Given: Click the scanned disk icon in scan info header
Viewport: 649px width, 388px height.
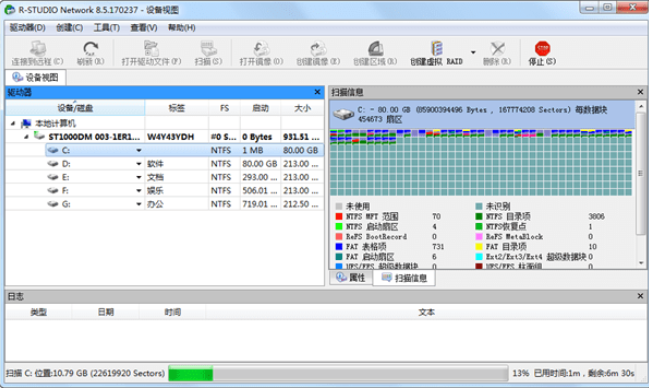Looking at the screenshot, I should click(x=343, y=114).
